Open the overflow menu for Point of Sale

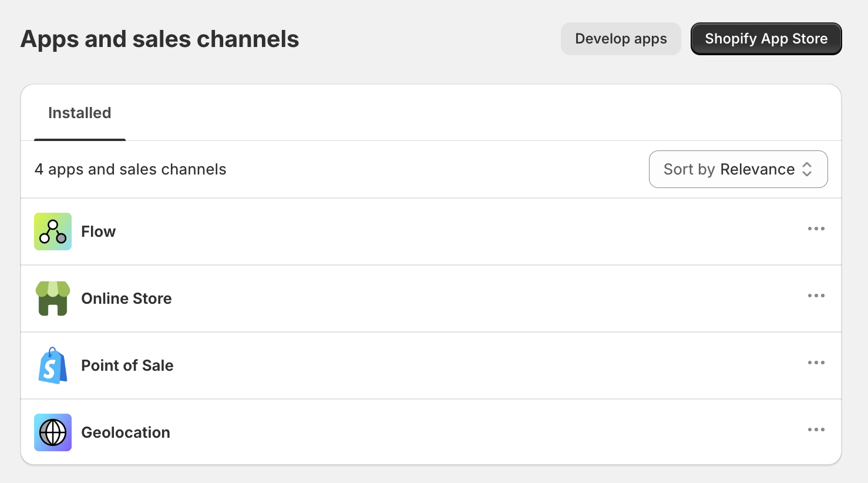point(816,363)
